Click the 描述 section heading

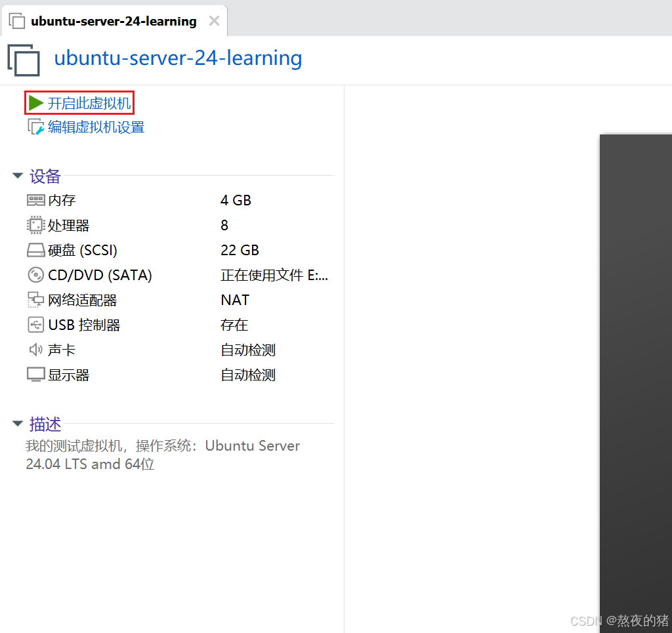coord(45,424)
